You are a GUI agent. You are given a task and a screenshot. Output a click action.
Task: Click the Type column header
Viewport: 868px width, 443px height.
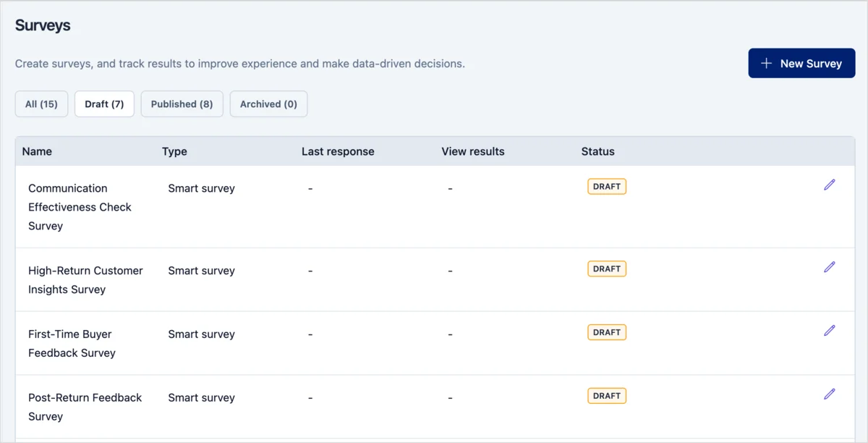click(174, 151)
